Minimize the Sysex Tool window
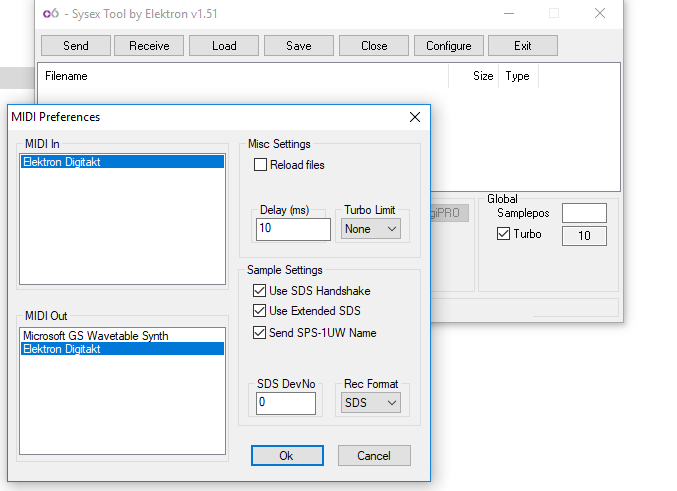 [509, 13]
